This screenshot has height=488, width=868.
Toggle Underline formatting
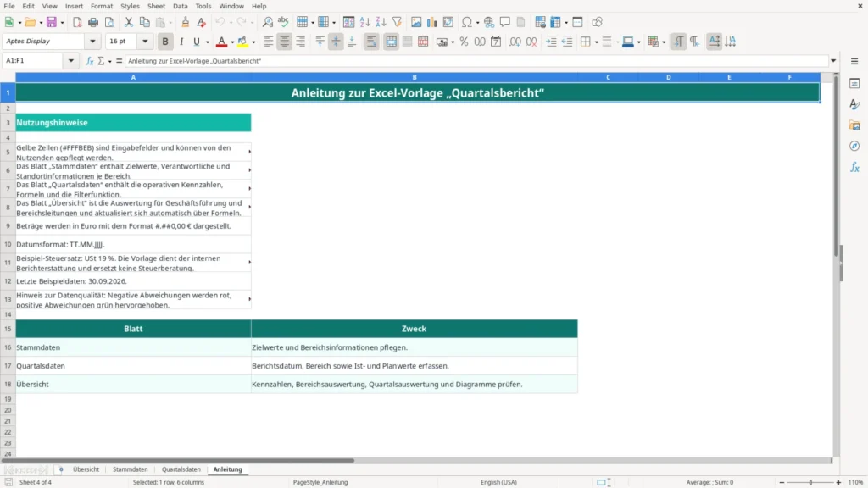pyautogui.click(x=197, y=42)
